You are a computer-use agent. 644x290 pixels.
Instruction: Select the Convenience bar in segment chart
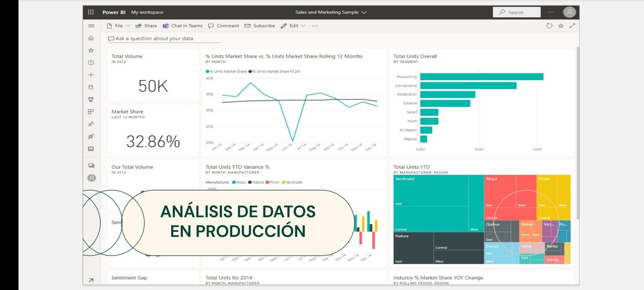pos(468,85)
